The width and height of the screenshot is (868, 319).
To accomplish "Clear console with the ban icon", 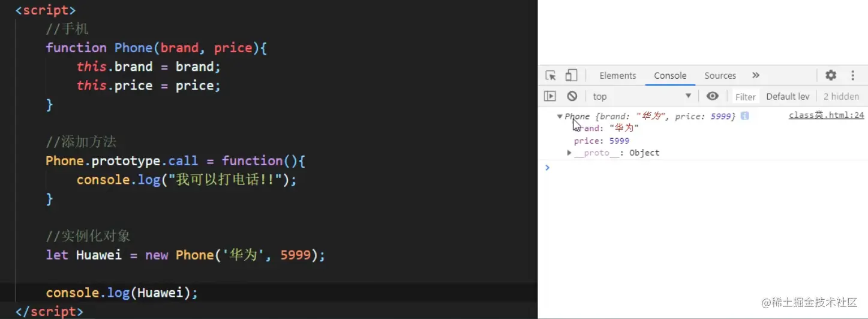I will [x=572, y=96].
